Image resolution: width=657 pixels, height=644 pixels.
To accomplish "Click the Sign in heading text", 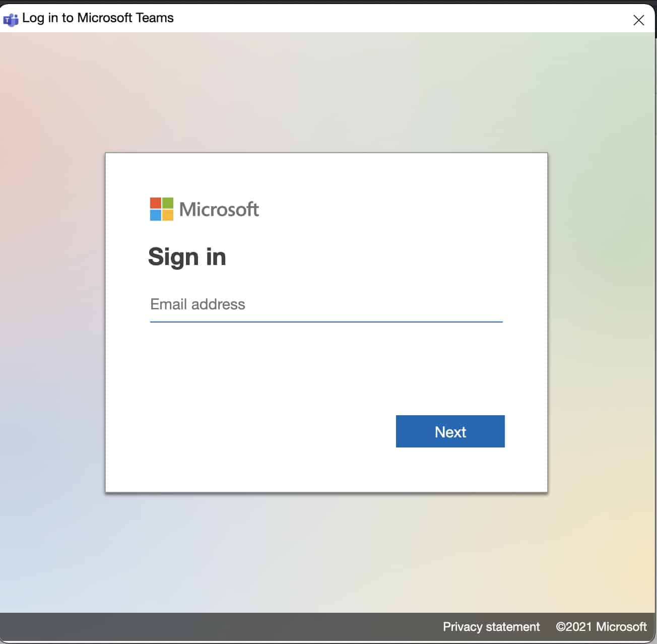I will [187, 256].
